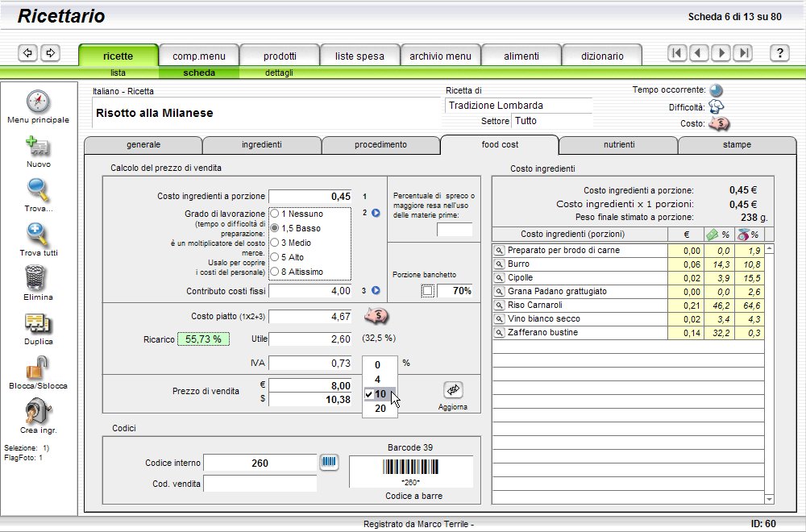Open dizionario main tab
This screenshot has height=532, width=806.
coord(602,56)
